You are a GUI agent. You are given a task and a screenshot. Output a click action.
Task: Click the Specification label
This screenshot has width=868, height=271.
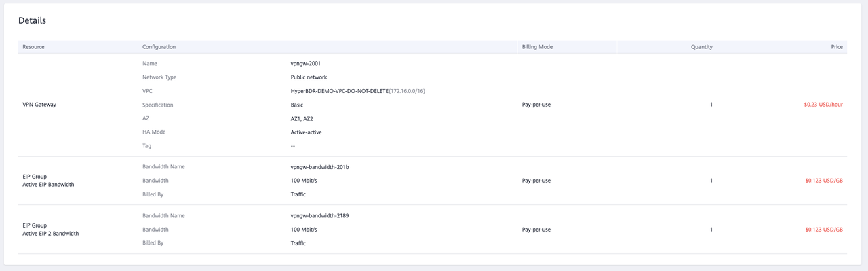tap(157, 105)
